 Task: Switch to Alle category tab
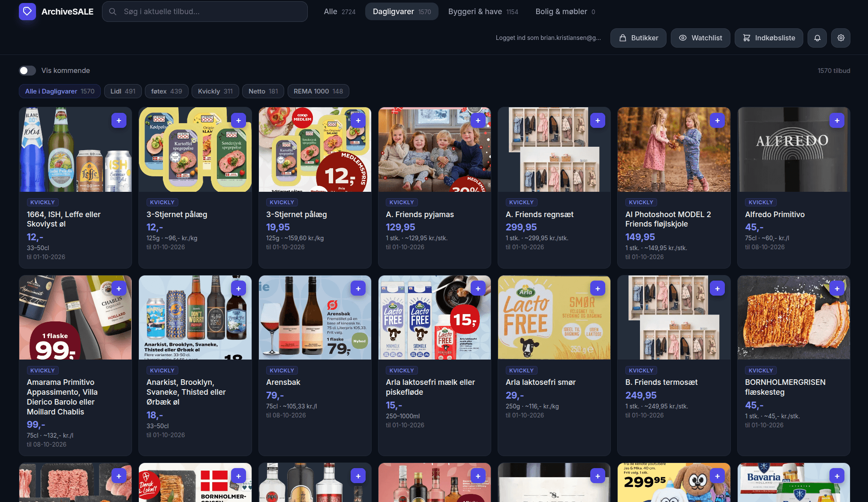coord(339,12)
